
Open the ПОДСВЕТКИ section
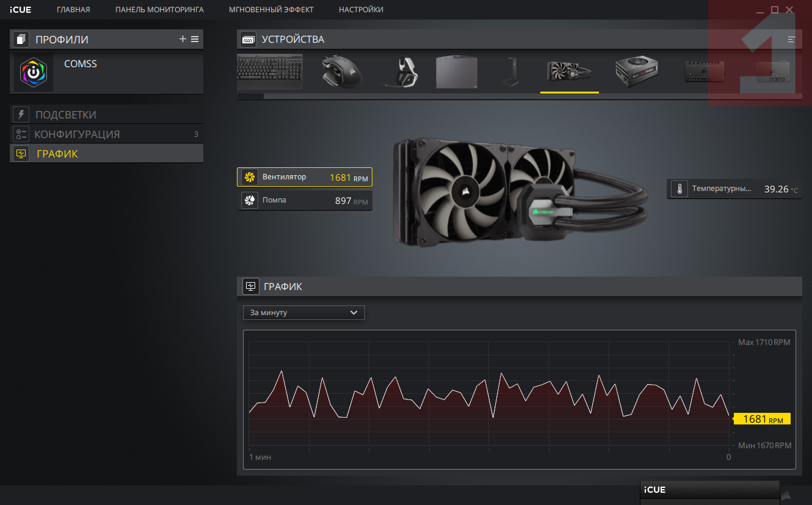click(x=106, y=114)
